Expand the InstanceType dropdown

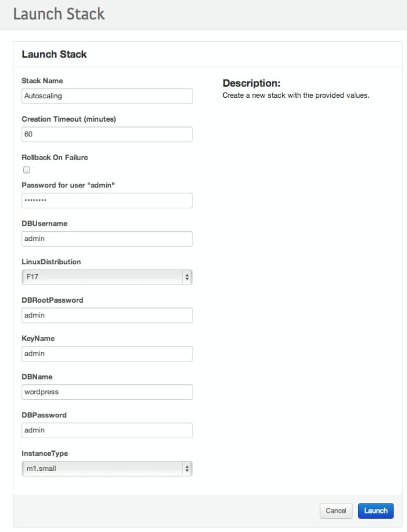[x=106, y=468]
